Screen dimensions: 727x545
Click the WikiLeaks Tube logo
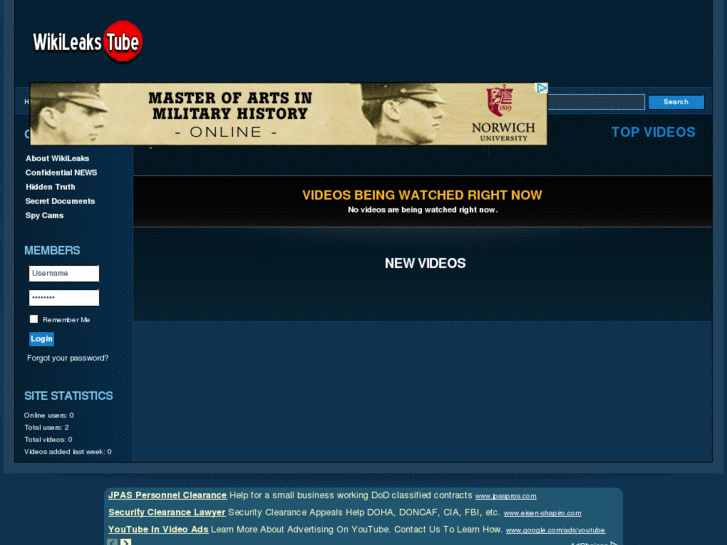click(88, 42)
